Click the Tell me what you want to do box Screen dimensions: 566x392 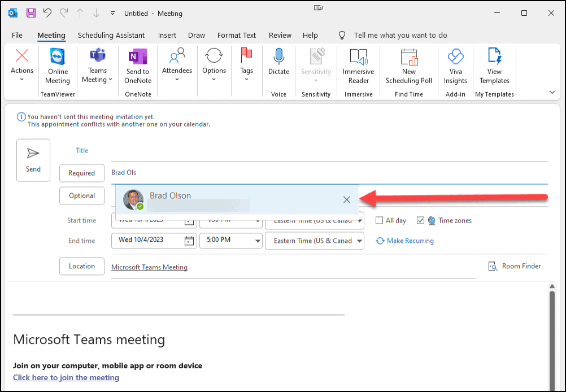[400, 36]
